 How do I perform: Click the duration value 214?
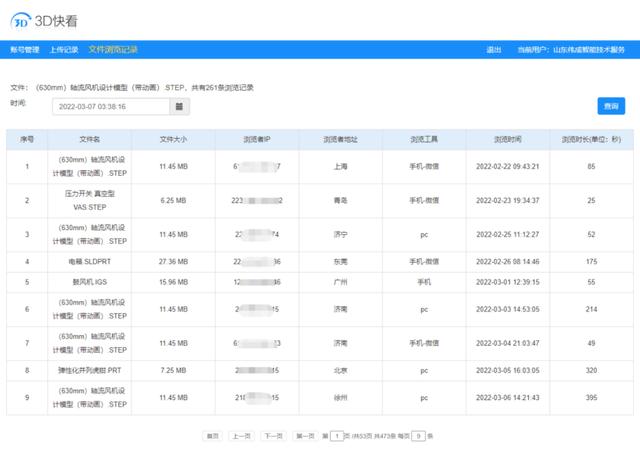[591, 309]
